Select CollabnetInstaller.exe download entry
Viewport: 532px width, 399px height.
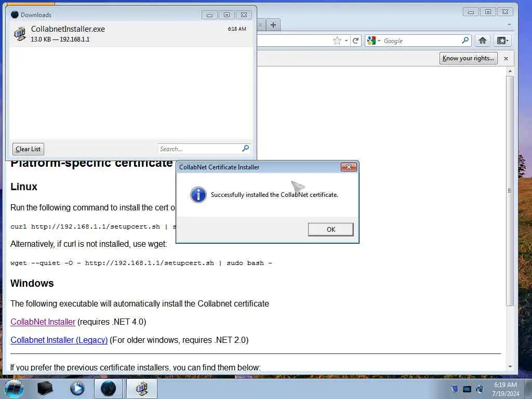(131, 34)
